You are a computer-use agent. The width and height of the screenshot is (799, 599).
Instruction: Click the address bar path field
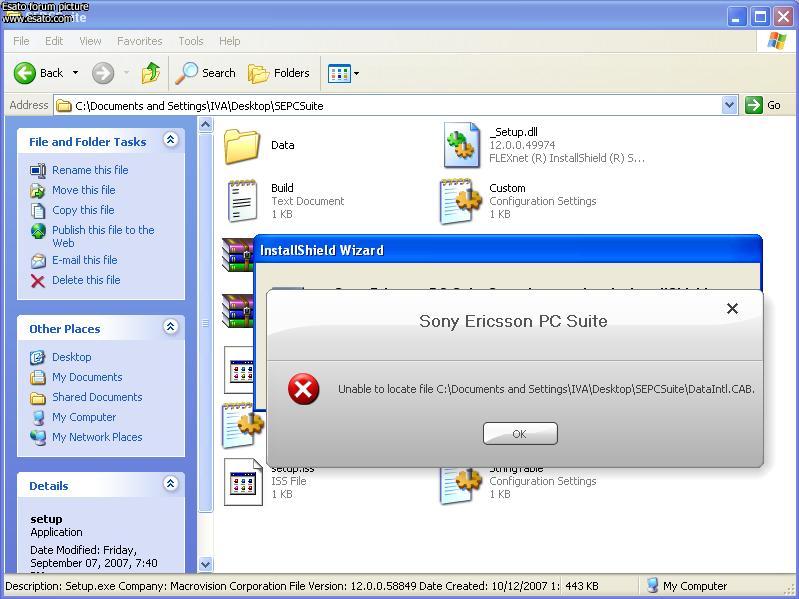click(x=387, y=105)
